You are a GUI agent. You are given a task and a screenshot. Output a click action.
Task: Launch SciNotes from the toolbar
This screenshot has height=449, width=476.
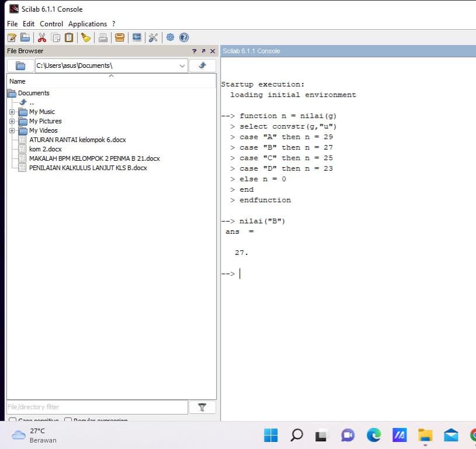12,37
